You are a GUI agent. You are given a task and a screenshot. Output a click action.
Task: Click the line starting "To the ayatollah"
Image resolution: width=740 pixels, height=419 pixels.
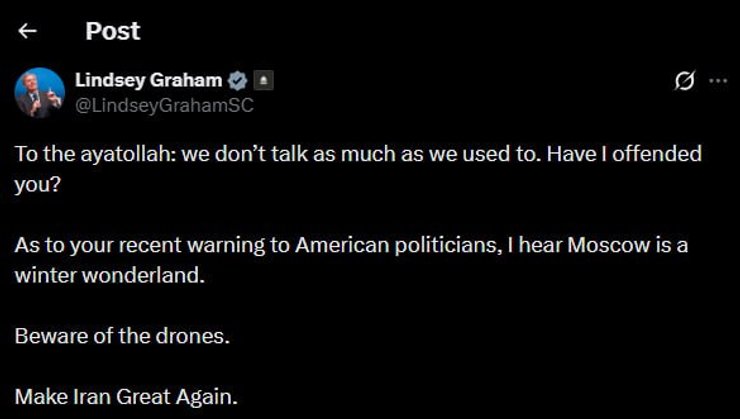358,154
